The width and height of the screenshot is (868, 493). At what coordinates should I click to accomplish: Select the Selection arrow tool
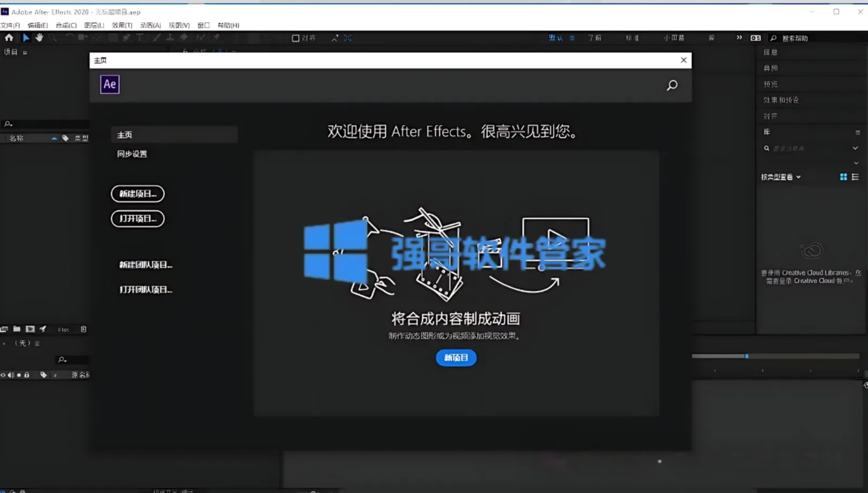click(x=25, y=37)
